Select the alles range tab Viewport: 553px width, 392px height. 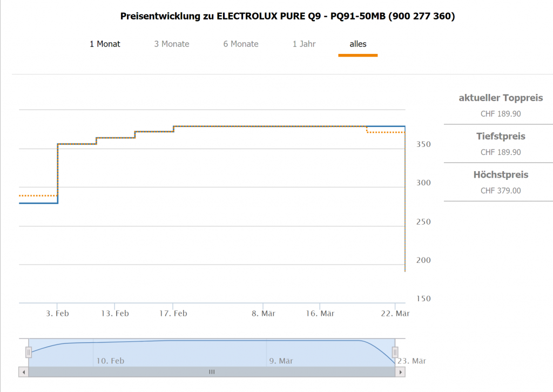point(358,44)
